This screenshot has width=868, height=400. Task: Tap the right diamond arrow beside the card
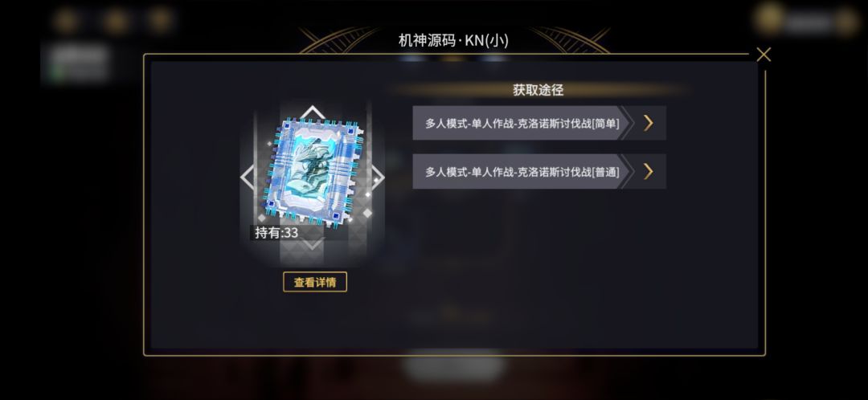378,178
